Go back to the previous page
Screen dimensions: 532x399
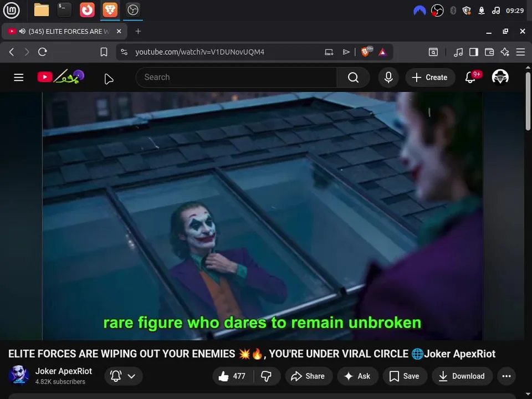(x=12, y=52)
